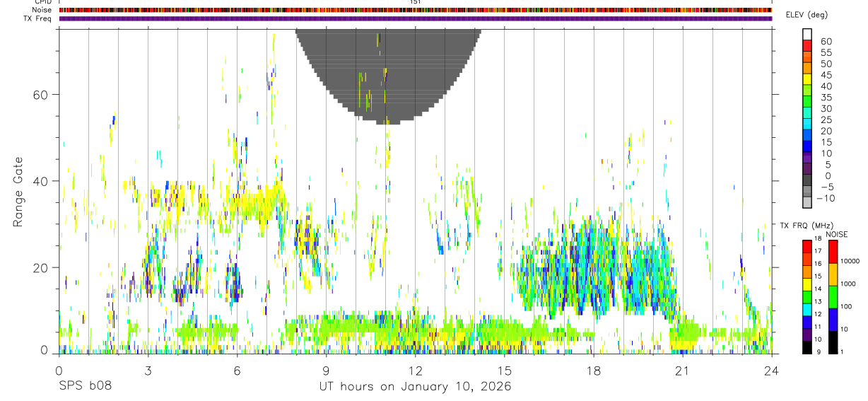Screen dimensions: 868x401
Task: Click the x-axis tick label '9' hours
Action: 326,370
